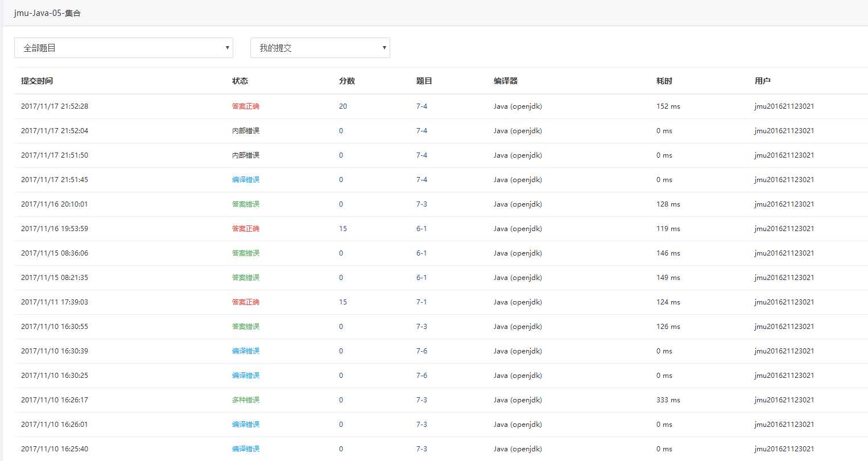Open score 0 of the 21:51:50 submission

pyautogui.click(x=341, y=155)
